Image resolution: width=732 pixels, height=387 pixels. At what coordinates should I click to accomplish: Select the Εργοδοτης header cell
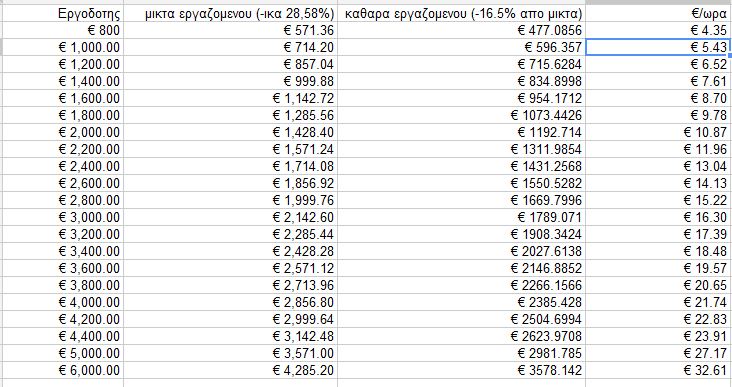coord(63,14)
